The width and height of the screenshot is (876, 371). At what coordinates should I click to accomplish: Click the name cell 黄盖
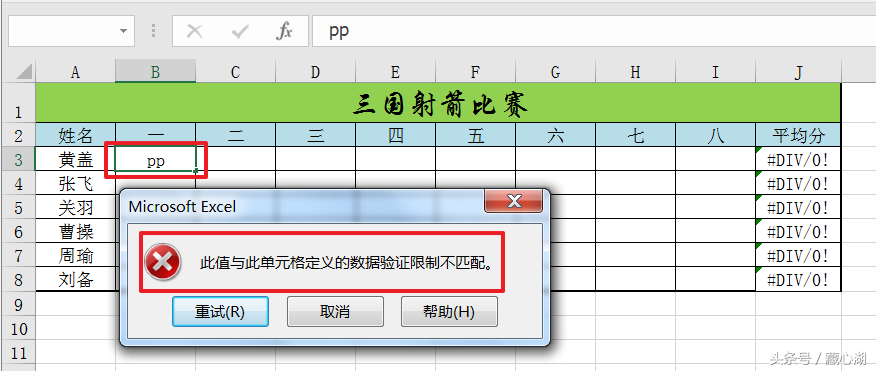[75, 159]
